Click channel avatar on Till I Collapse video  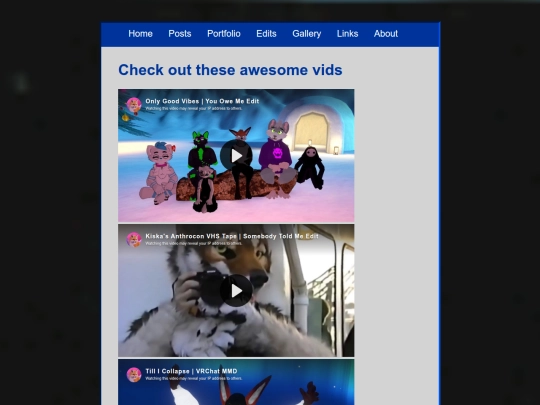[134, 375]
